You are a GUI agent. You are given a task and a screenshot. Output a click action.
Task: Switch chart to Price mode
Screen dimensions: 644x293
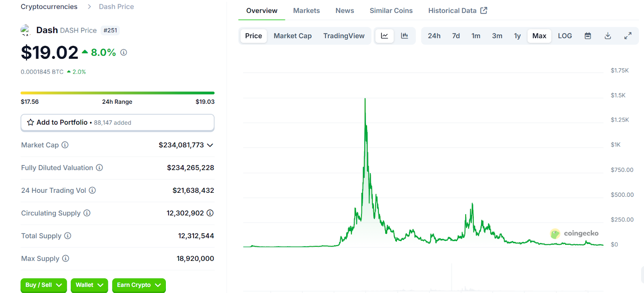(254, 36)
